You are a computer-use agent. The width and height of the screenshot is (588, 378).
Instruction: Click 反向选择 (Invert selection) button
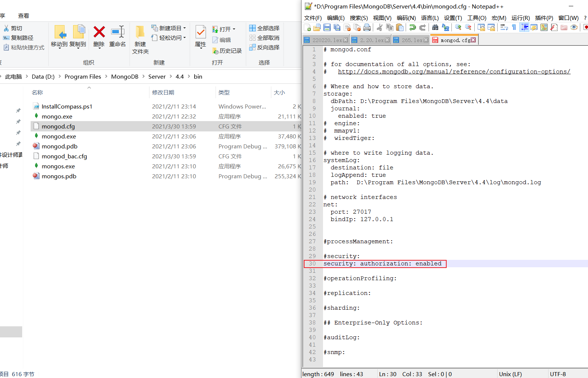tap(264, 47)
